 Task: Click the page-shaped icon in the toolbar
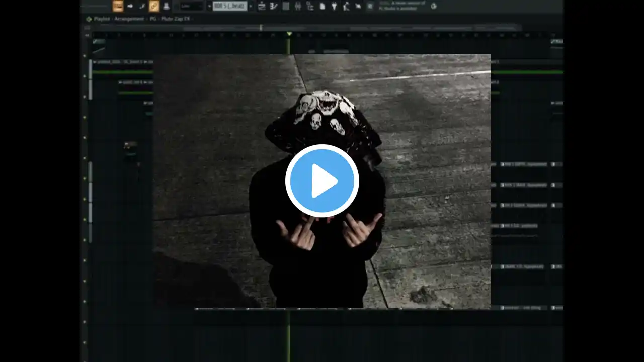tap(322, 6)
